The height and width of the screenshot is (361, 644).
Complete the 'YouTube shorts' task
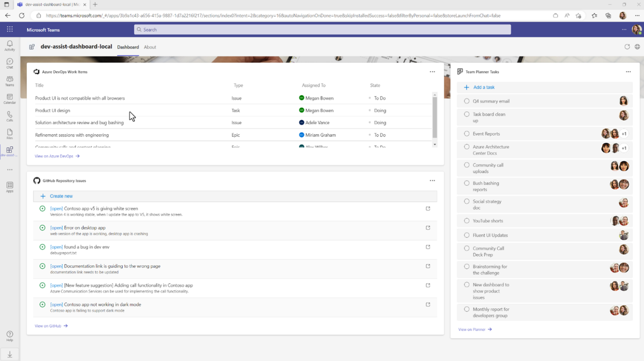[x=467, y=221]
